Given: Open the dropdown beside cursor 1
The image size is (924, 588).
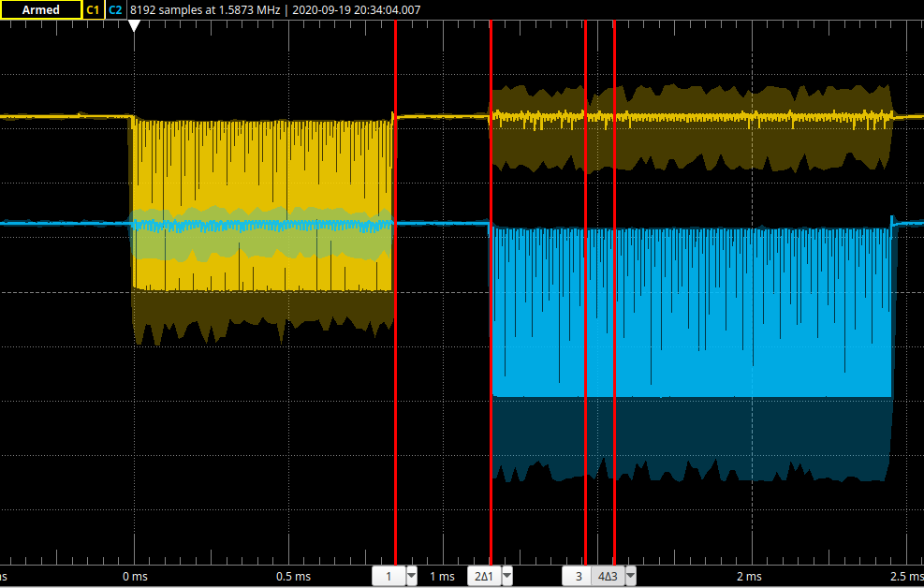Looking at the screenshot, I should click(x=412, y=576).
